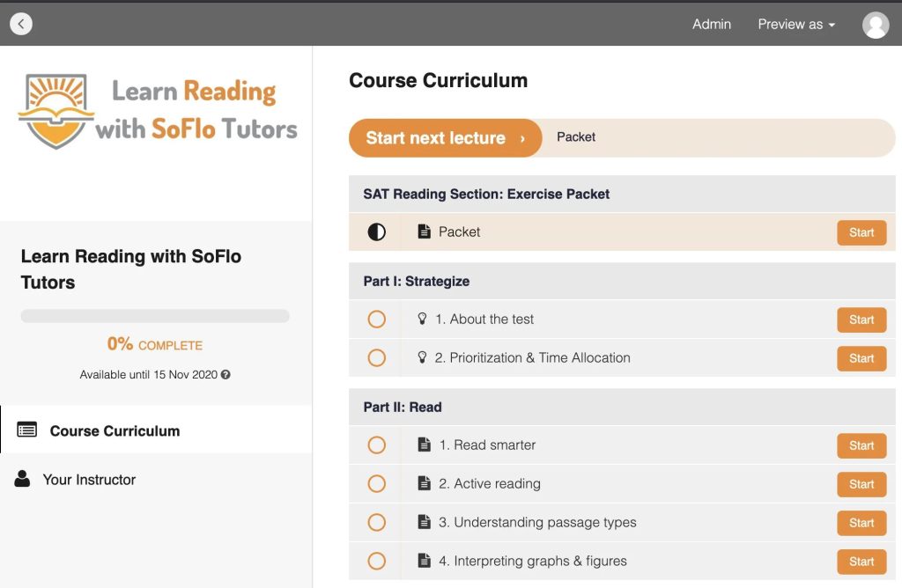Toggle completion circle for Understanding passage types
This screenshot has width=902, height=588.
(x=377, y=523)
